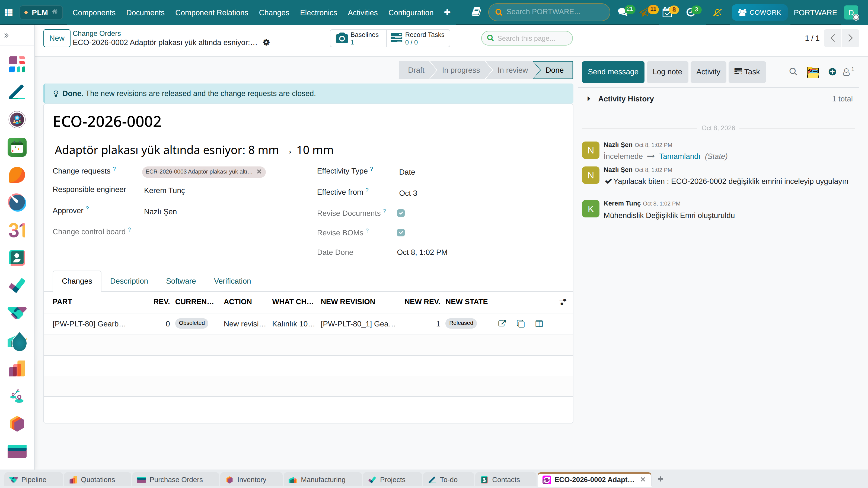Click the copy icon in PW-PLT-80 row
The width and height of the screenshot is (868, 488).
click(x=521, y=324)
